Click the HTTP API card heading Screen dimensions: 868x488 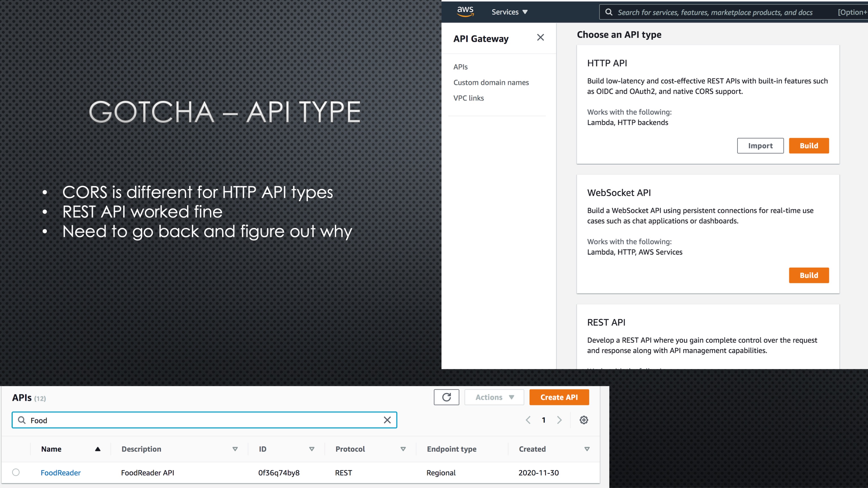(607, 63)
